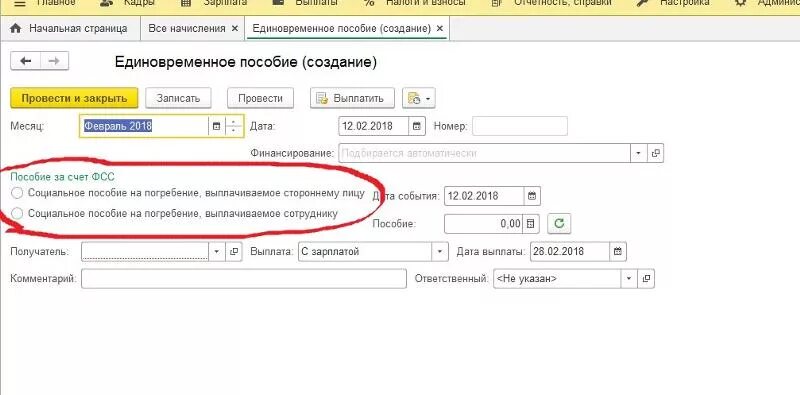Go forward with the right arrow
The height and width of the screenshot is (395, 800).
54,61
